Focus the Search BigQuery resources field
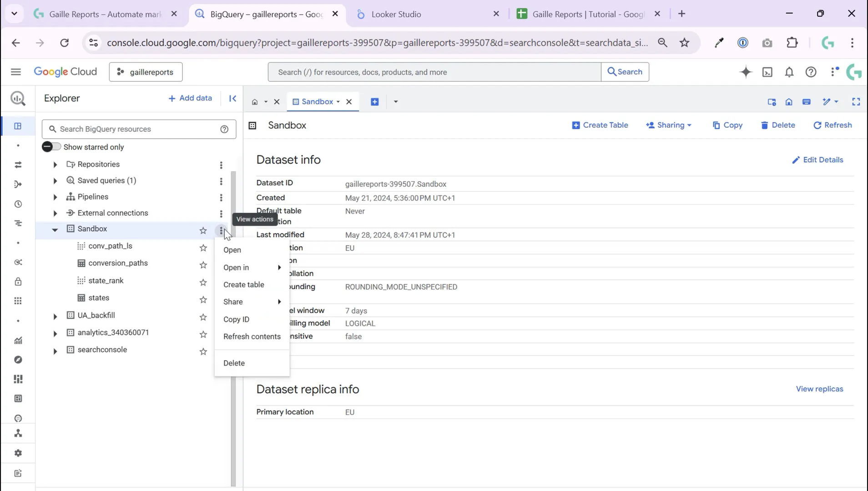This screenshot has width=868, height=491. coord(139,129)
